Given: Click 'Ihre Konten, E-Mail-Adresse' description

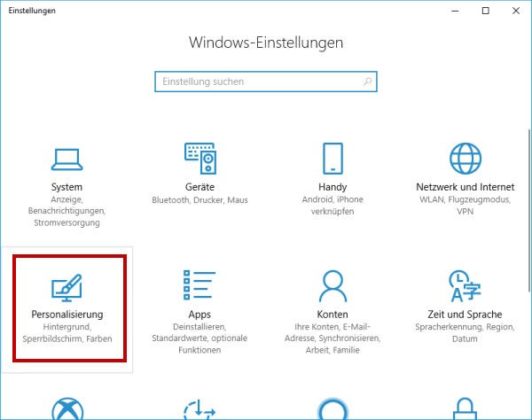Looking at the screenshot, I should click(x=332, y=338).
